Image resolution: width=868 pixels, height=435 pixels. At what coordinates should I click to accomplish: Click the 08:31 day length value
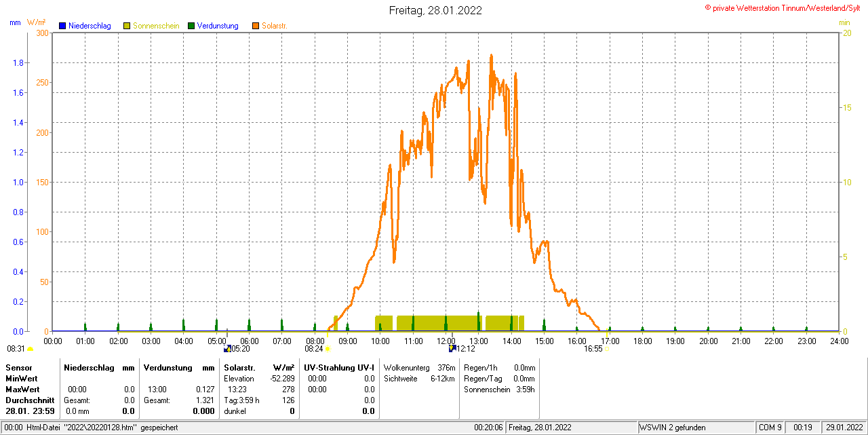(16, 349)
